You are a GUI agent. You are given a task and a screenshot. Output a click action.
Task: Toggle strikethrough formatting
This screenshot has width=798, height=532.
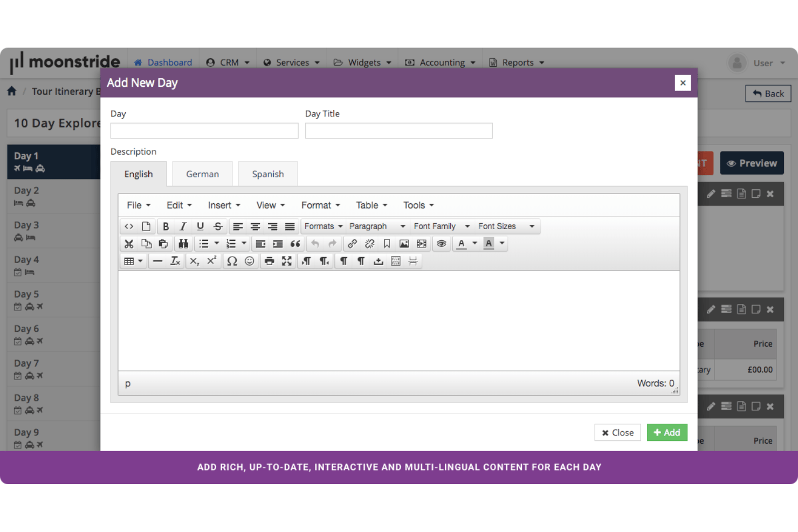point(217,226)
